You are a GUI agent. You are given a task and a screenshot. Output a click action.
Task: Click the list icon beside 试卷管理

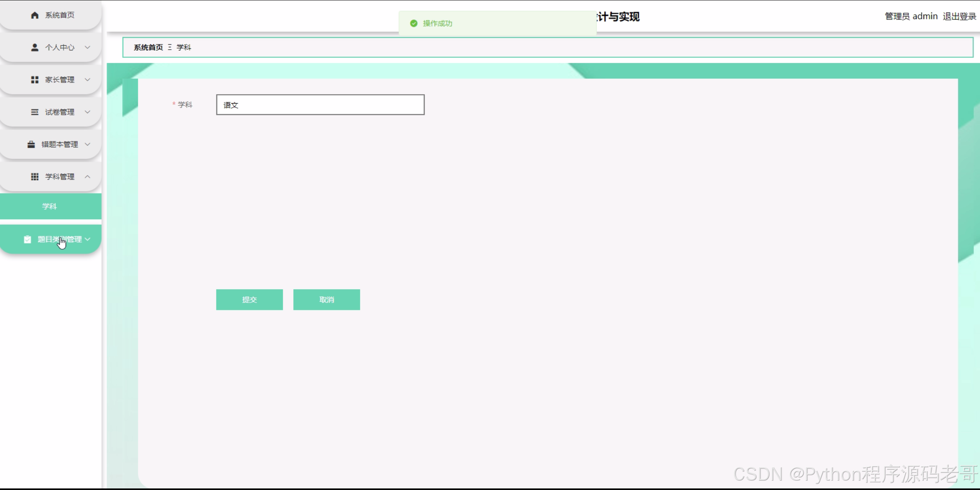coord(35,112)
